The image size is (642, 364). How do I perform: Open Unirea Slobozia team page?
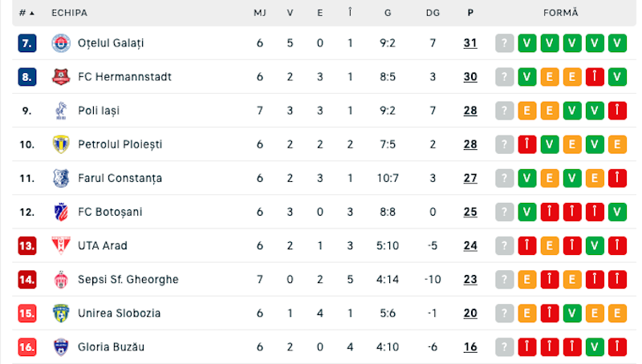(119, 313)
